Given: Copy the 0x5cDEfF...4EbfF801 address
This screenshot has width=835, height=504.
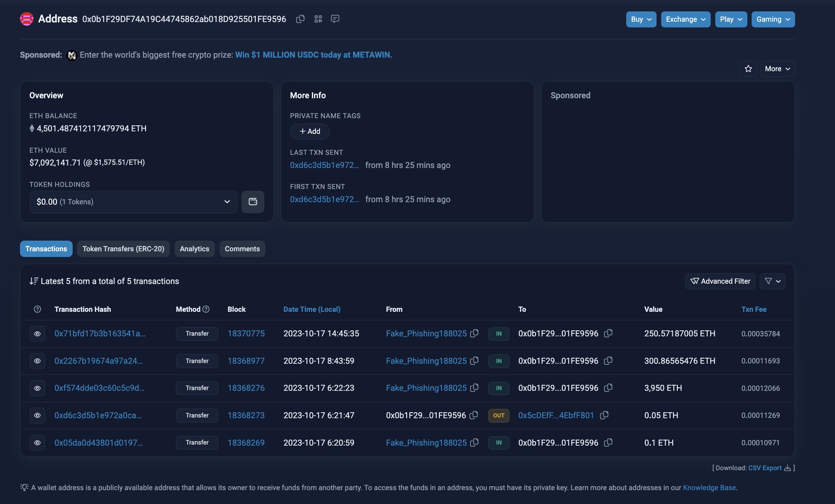Looking at the screenshot, I should pyautogui.click(x=604, y=415).
